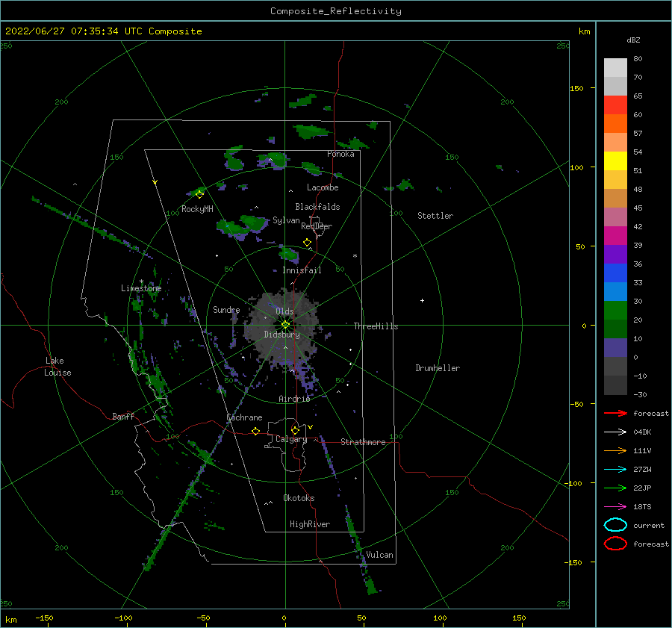Click the current legend label

[x=649, y=526]
